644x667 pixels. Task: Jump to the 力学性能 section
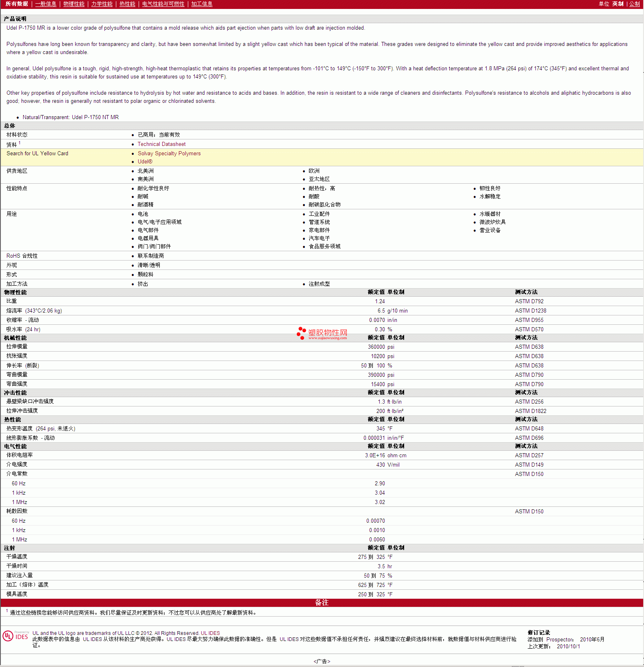102,4
